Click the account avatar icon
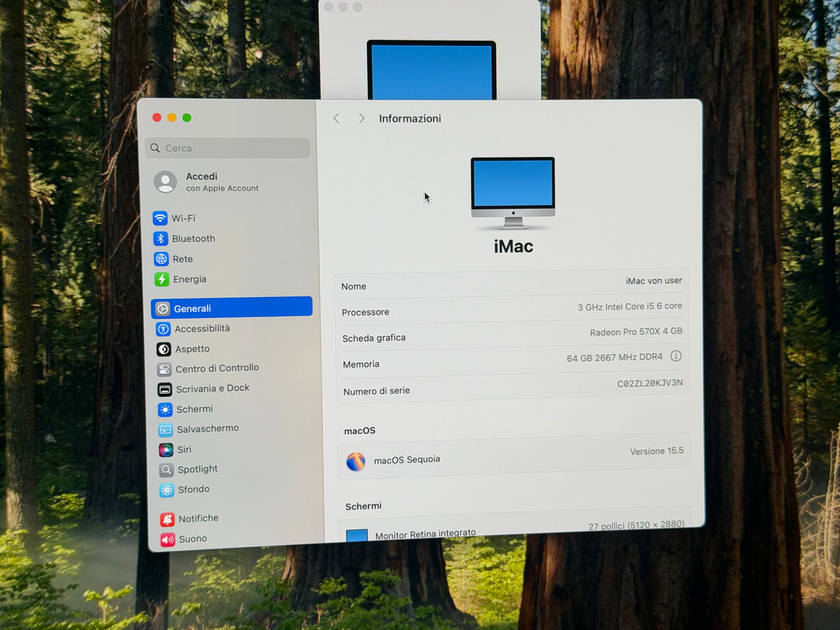The width and height of the screenshot is (840, 630). pyautogui.click(x=166, y=182)
